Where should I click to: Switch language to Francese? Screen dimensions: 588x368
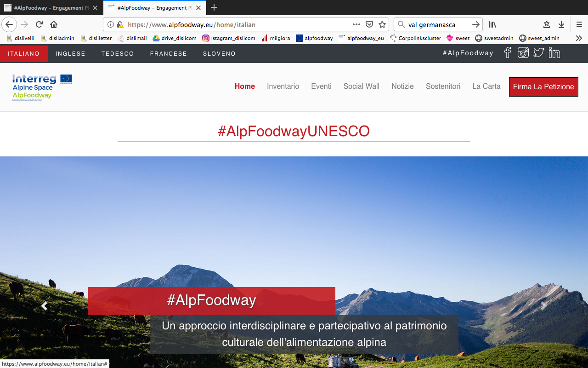tap(169, 53)
